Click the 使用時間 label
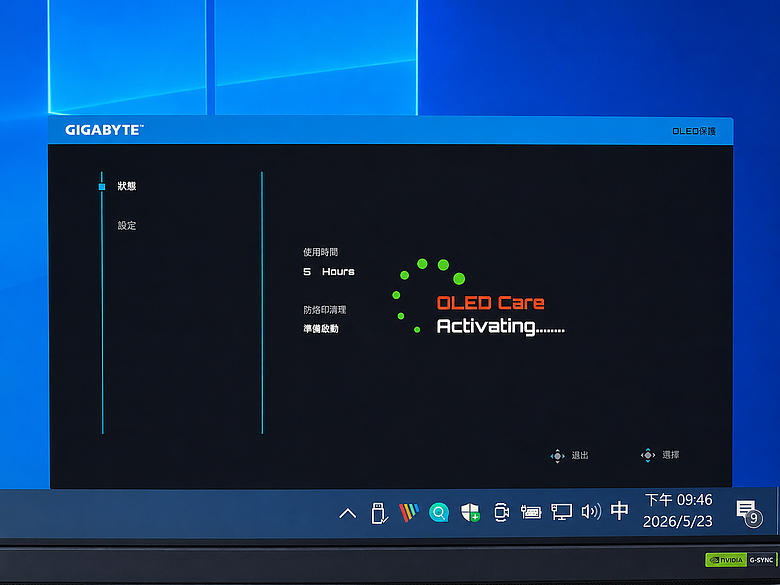This screenshot has width=780, height=585. (320, 252)
